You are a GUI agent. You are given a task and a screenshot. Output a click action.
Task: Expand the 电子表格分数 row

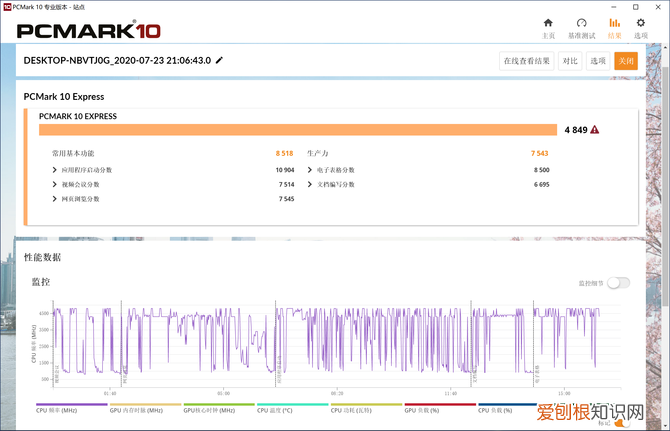(310, 170)
